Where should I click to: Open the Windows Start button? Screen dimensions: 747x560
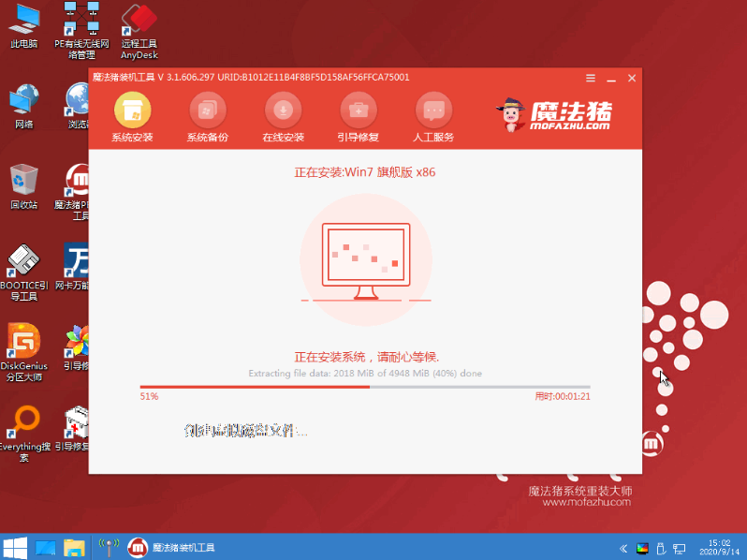(x=15, y=547)
